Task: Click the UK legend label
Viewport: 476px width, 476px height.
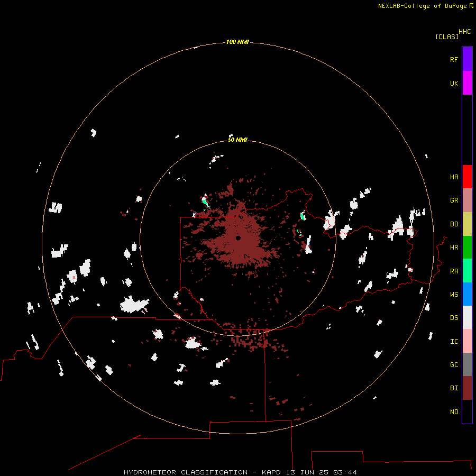Action: 454,83
